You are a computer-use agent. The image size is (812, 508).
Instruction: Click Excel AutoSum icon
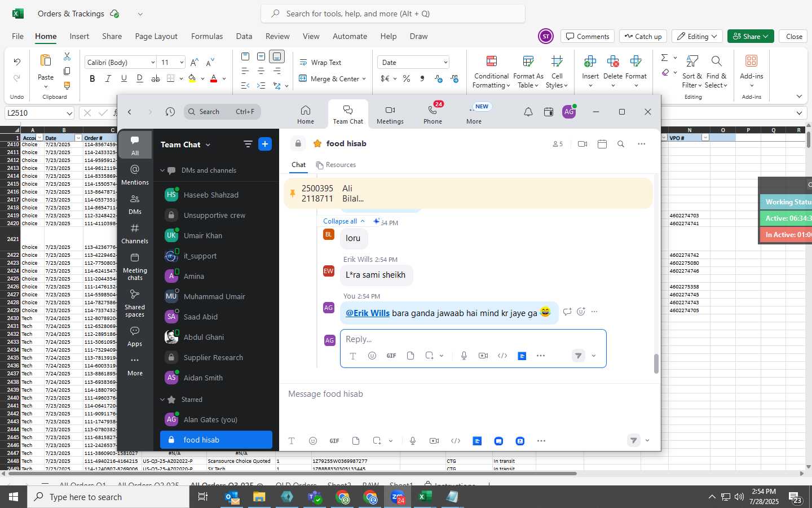[x=664, y=58]
